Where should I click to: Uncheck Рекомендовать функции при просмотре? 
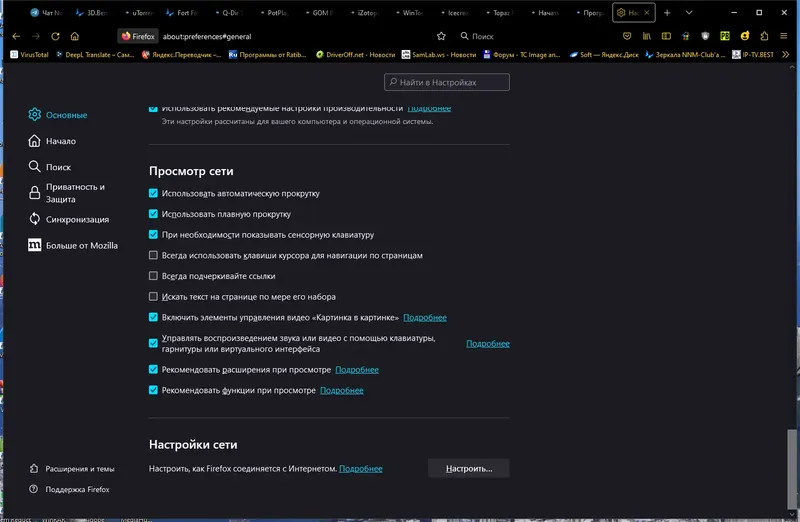(153, 390)
